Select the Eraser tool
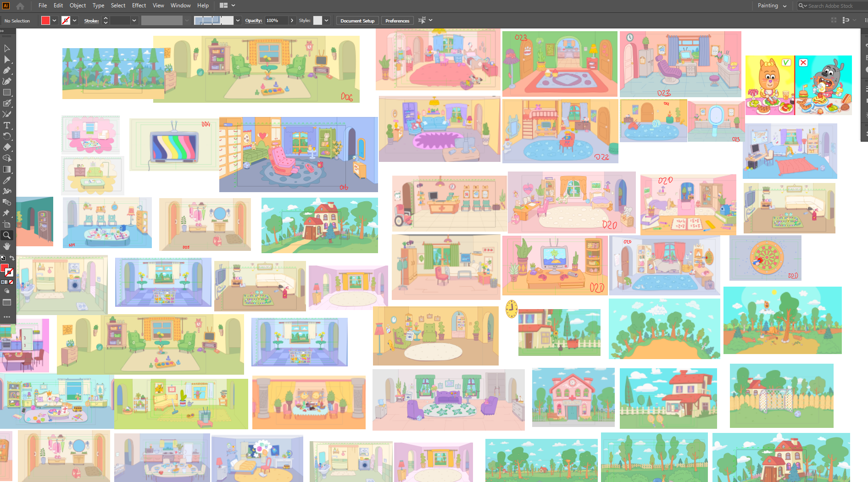 click(x=7, y=147)
